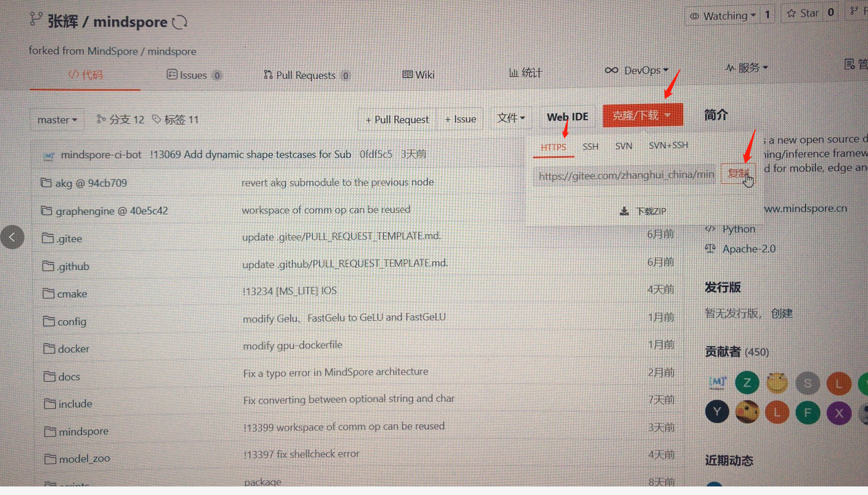Screen dimensions: 868x495
Task: Click the sync refresh icon after mindspore title
Action: [x=179, y=22]
